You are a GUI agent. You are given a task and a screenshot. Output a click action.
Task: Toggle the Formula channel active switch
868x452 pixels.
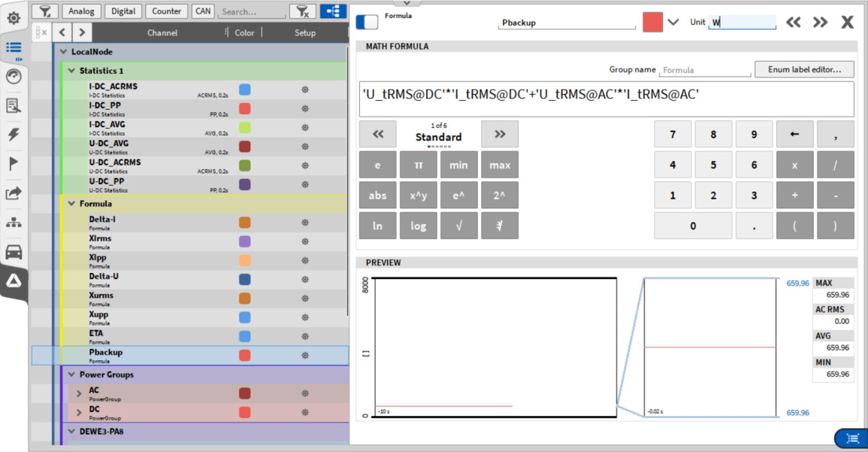tap(367, 22)
